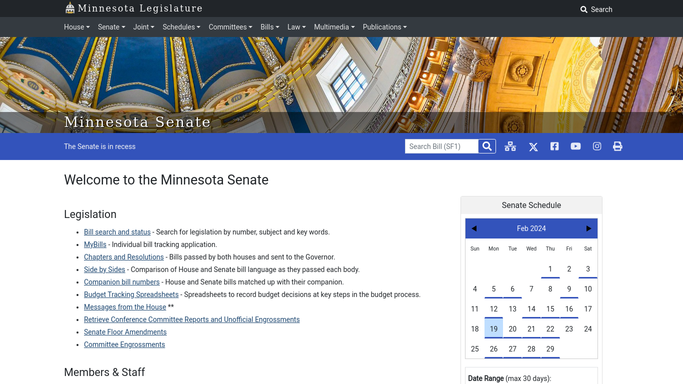Open the Senate YouTube channel icon
The height and width of the screenshot is (384, 683).
(575, 146)
